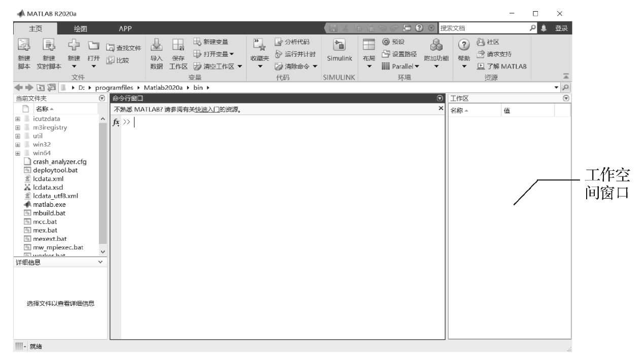Open the 工作区 panel actions menu
This screenshot has height=361, width=644.
(x=566, y=98)
